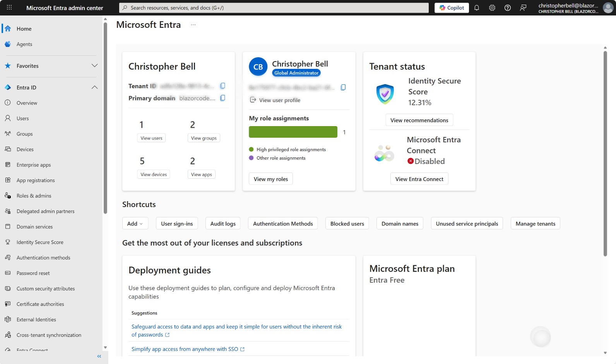
Task: Expand the Favorites section
Action: [x=94, y=66]
